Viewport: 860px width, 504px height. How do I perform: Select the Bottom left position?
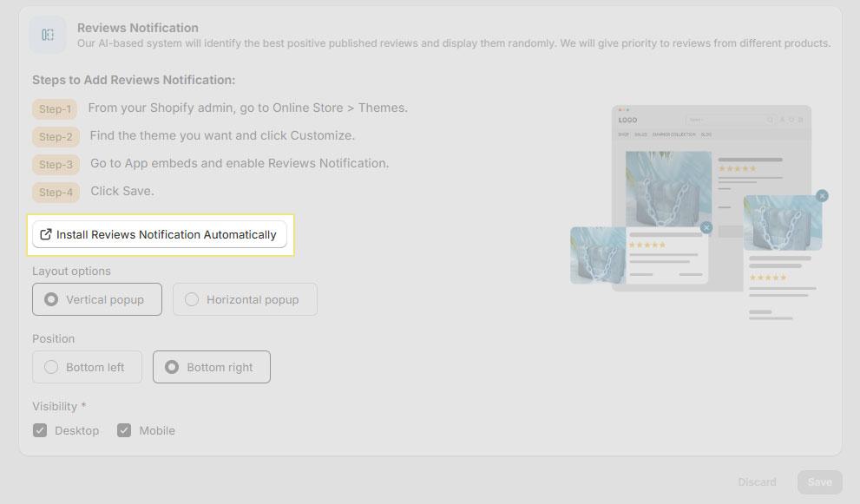[87, 366]
